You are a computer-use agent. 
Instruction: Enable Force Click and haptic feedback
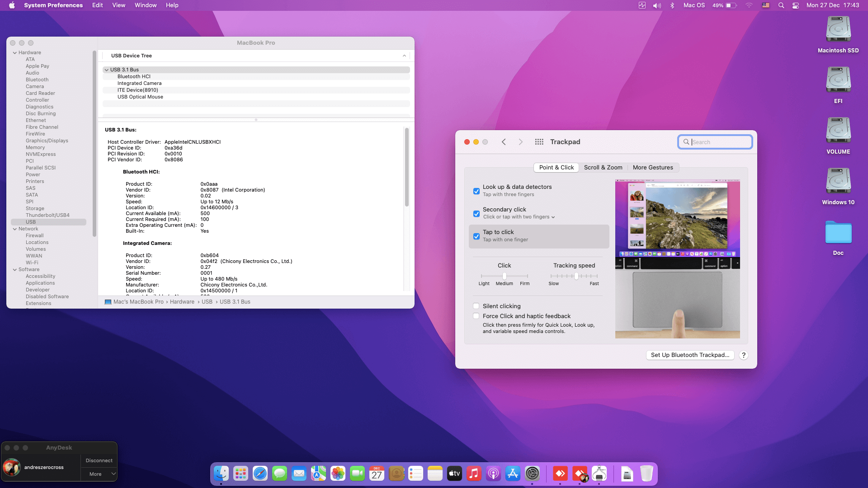pyautogui.click(x=476, y=316)
